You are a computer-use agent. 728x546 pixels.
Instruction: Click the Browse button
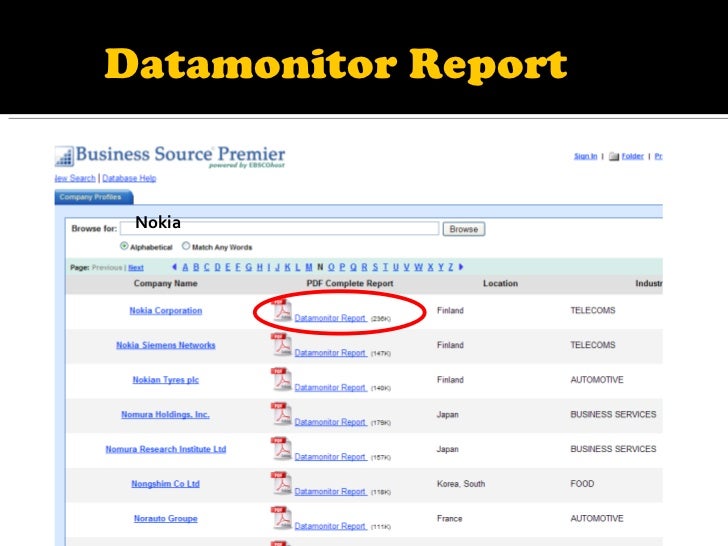coord(464,229)
